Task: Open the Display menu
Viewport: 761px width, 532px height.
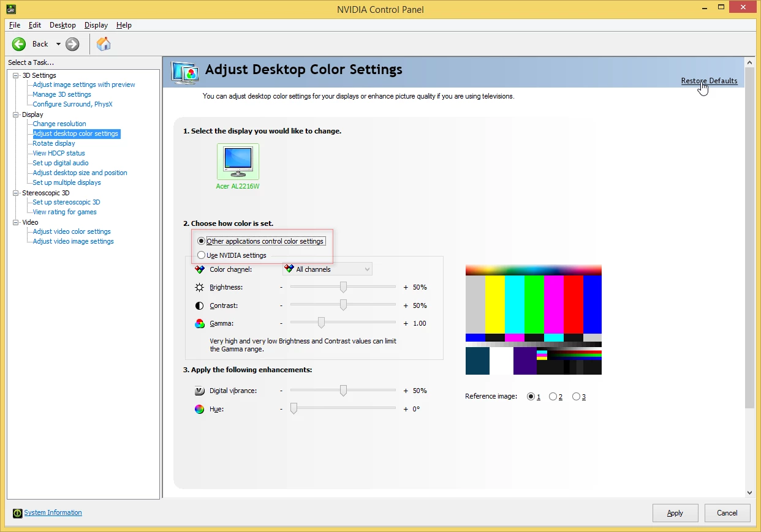Action: click(x=96, y=25)
